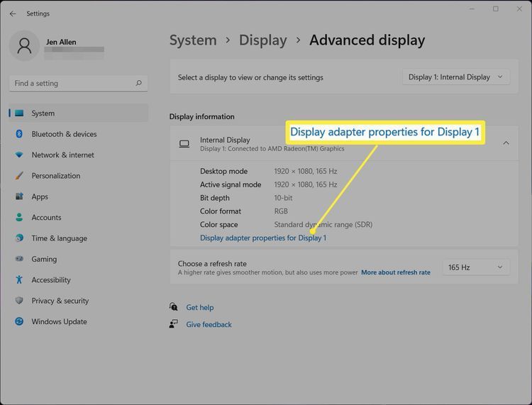Click the Gaming controller icon in sidebar
532x405 pixels.
19,260
